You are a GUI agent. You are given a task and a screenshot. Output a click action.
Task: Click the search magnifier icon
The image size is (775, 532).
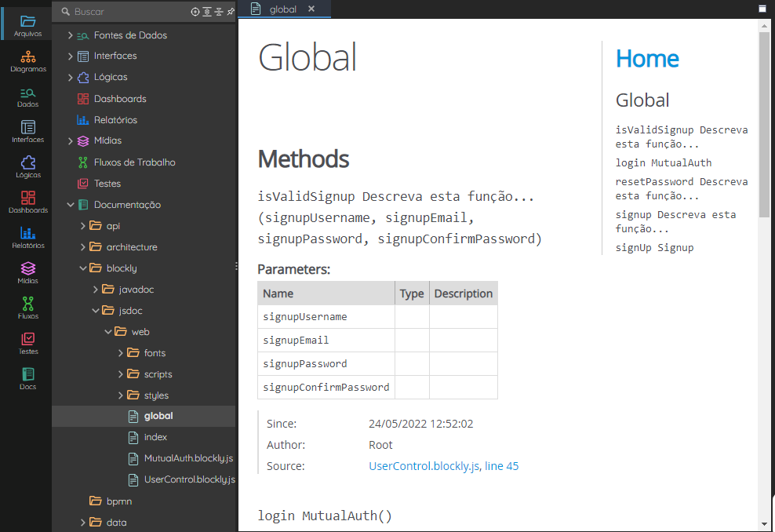pos(65,11)
